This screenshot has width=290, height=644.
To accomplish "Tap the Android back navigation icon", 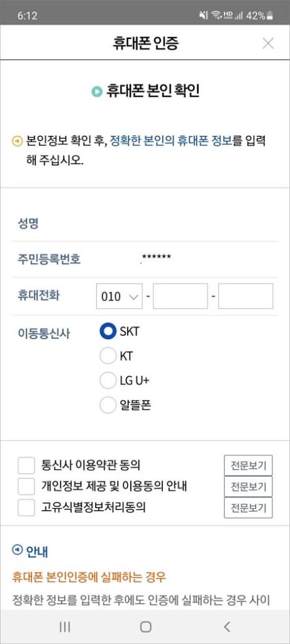I will pos(226,626).
